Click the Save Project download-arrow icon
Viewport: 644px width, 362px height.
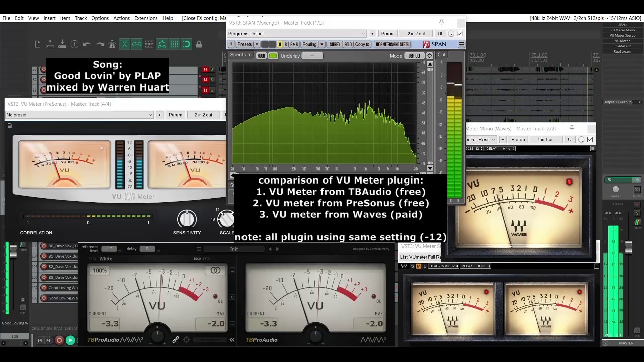(x=62, y=44)
